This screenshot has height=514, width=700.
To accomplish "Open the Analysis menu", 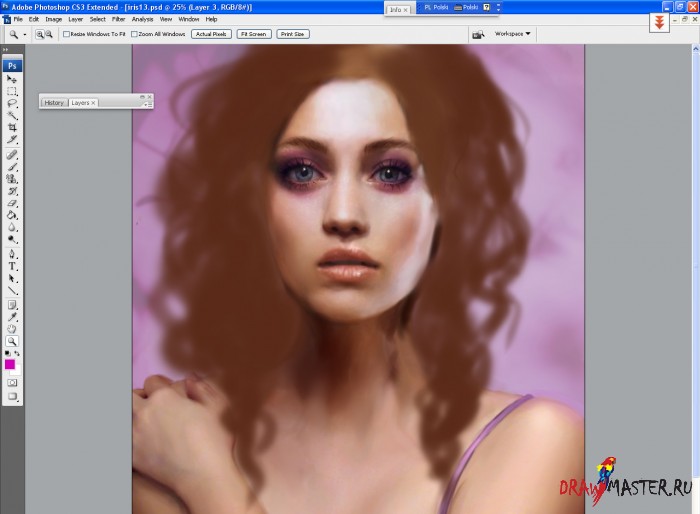I will tap(142, 19).
